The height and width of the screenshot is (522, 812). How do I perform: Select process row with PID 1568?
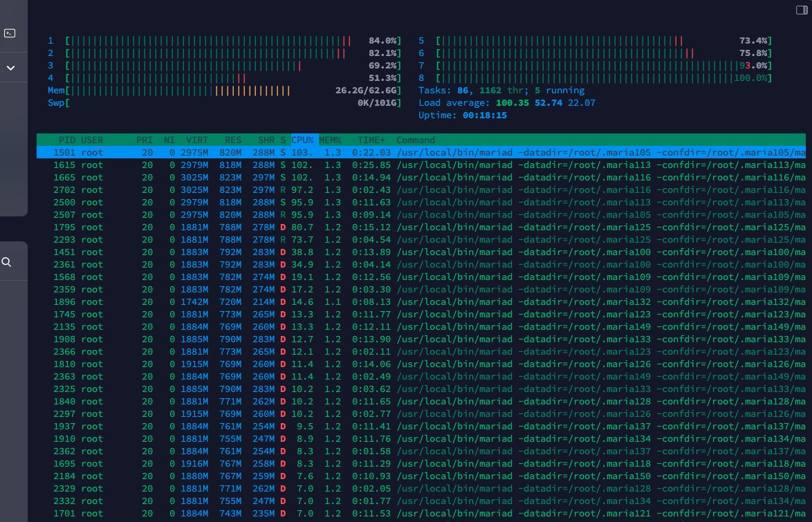[x=421, y=277]
